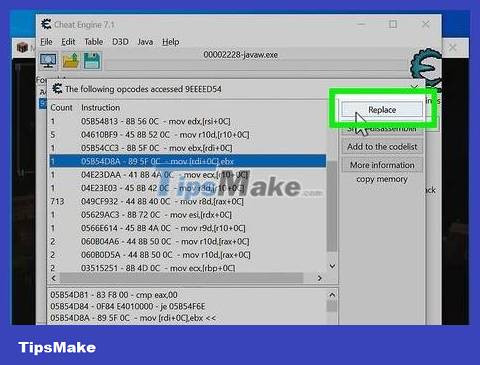The width and height of the screenshot is (480, 365).
Task: Close the background Minecraft window
Action: [x=452, y=47]
